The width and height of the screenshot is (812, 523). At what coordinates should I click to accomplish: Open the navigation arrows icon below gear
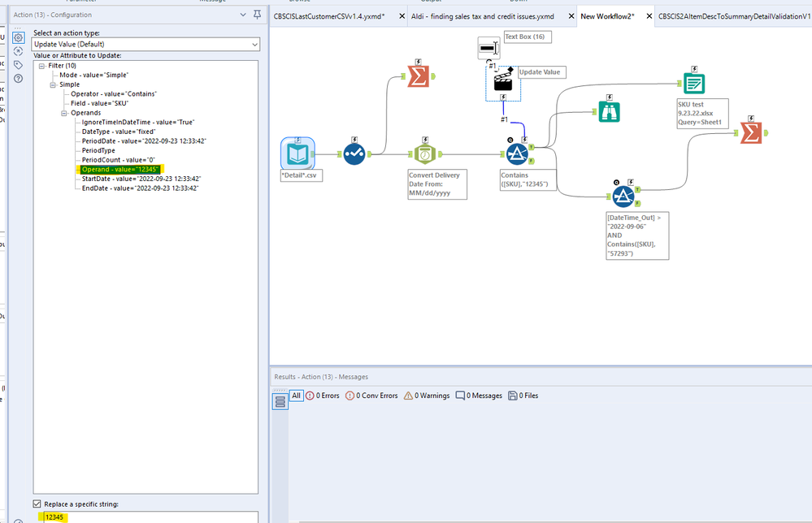pos(18,51)
